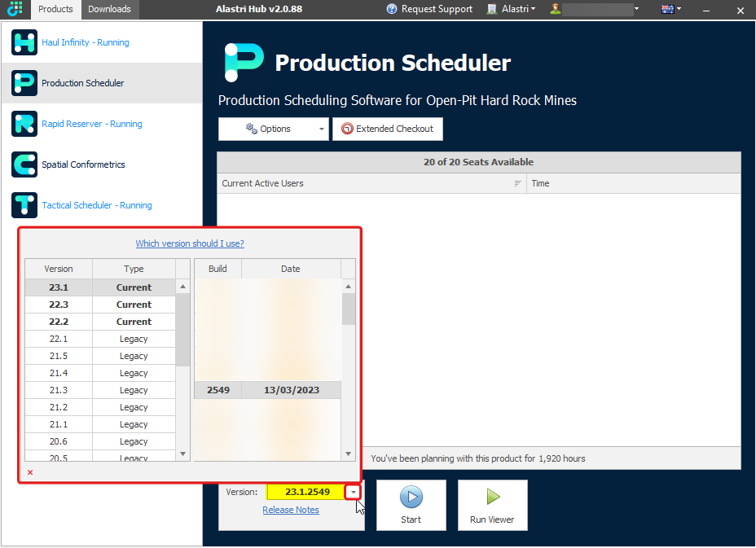Select version 21.5 Legacy row
The height and width of the screenshot is (548, 756).
(x=100, y=356)
